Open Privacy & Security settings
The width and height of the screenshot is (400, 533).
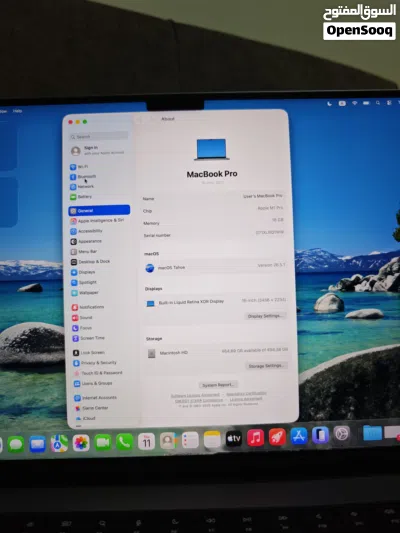pyautogui.click(x=95, y=363)
